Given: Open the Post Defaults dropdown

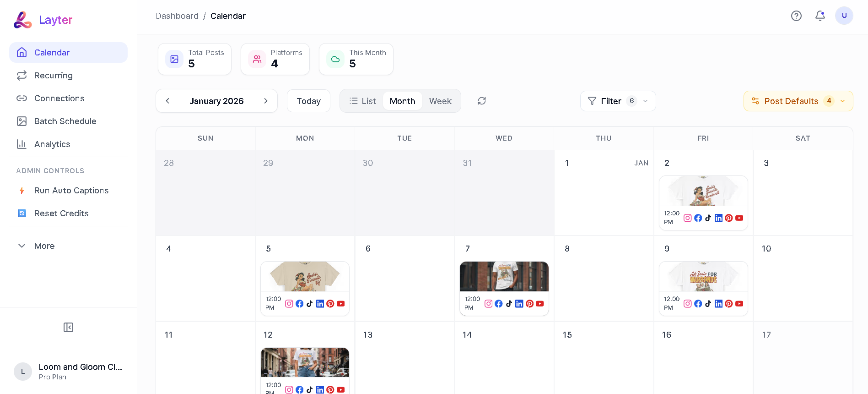Looking at the screenshot, I should (x=798, y=101).
